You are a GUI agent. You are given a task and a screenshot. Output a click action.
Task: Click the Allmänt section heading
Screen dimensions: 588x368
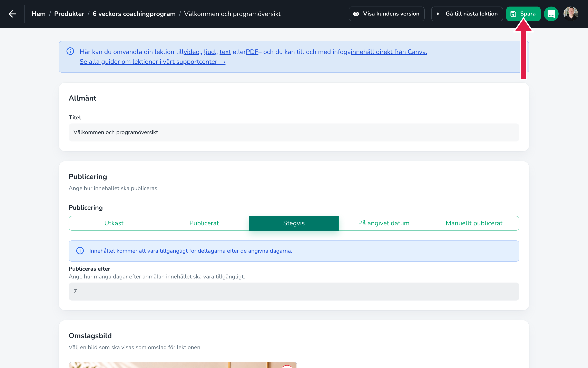[83, 98]
